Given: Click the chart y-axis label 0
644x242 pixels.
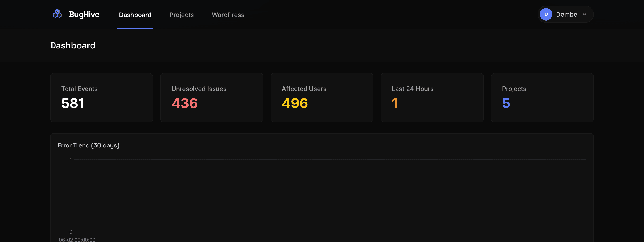Looking at the screenshot, I should (71, 232).
